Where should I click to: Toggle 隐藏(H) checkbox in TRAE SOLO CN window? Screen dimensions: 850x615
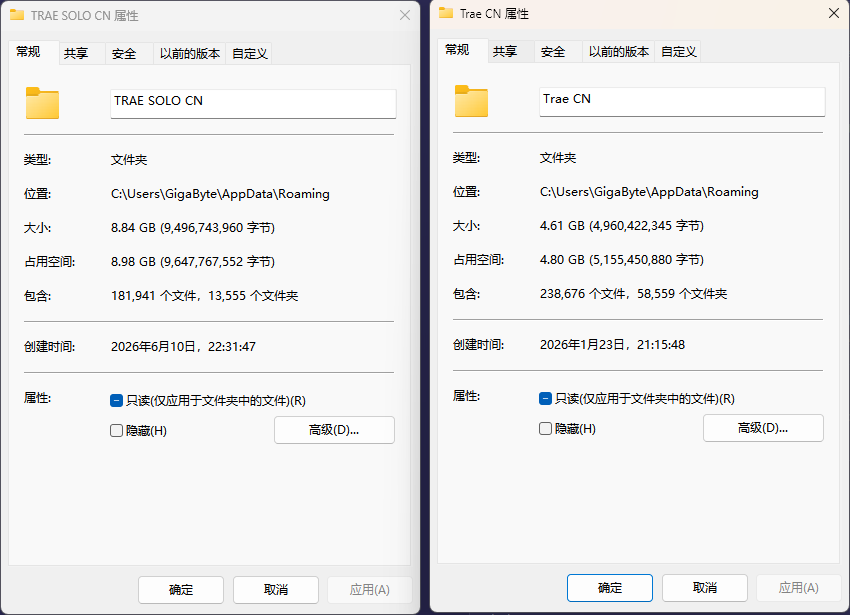(116, 431)
